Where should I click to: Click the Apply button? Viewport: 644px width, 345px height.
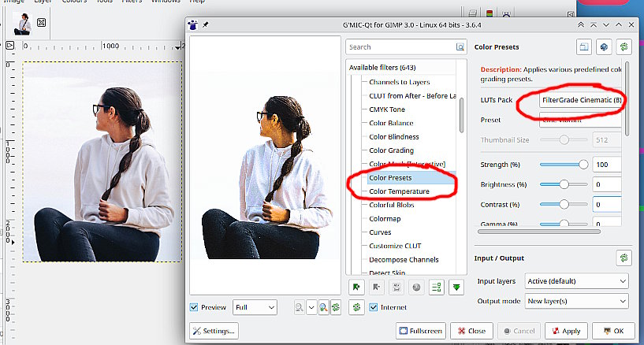pos(566,331)
